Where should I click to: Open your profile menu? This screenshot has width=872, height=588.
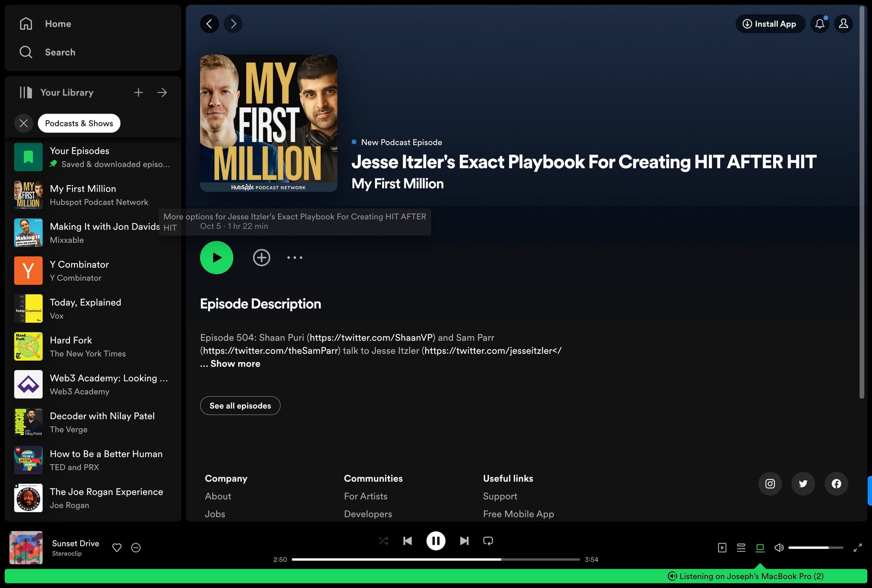843,24
